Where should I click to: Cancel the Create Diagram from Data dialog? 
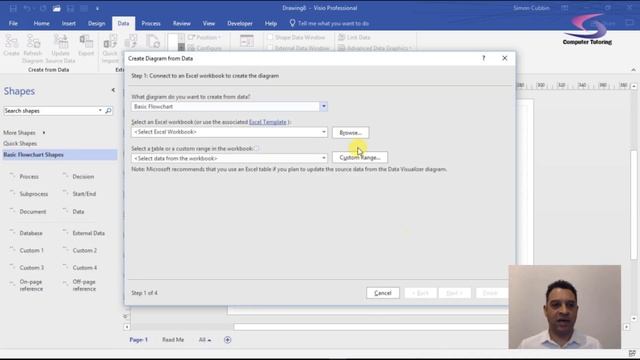tap(383, 293)
